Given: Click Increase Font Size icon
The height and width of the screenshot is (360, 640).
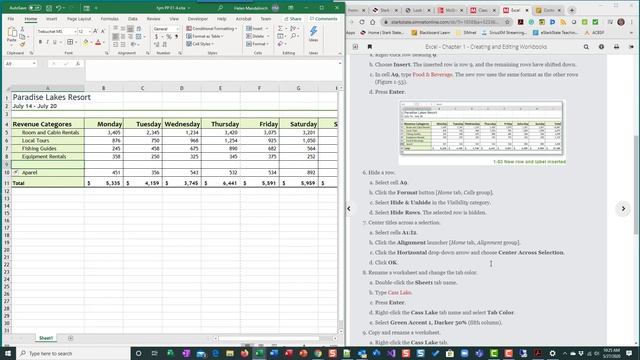Looking at the screenshot, I should pos(96,31).
